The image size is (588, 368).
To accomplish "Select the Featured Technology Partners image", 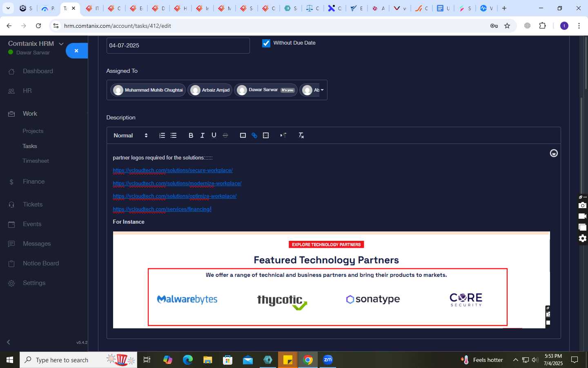I will [x=331, y=280].
